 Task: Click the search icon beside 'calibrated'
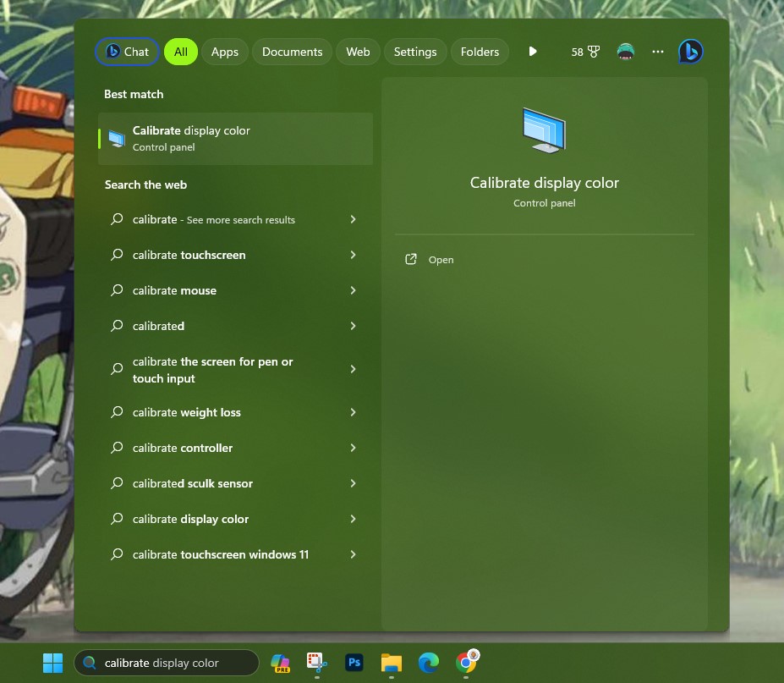point(117,326)
